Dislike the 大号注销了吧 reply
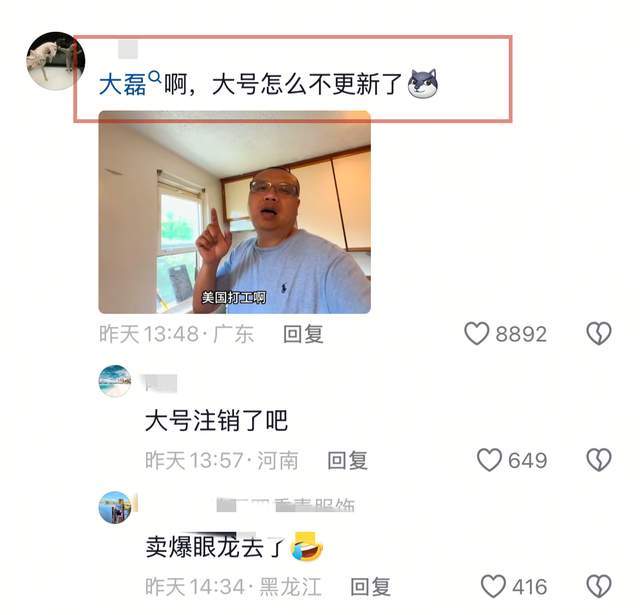 (599, 460)
